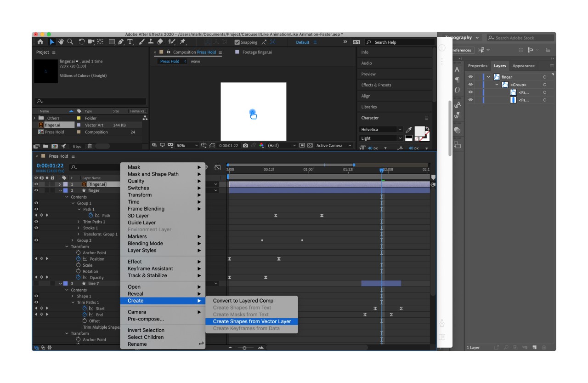Viewport: 588px width, 383px height.
Task: Select the Zoom magnifier tool
Action: [70, 42]
